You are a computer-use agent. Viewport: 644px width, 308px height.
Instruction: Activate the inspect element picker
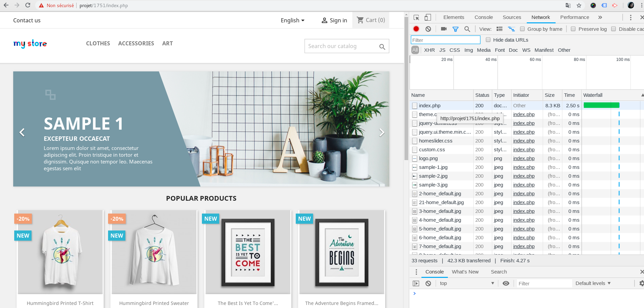[x=416, y=17]
